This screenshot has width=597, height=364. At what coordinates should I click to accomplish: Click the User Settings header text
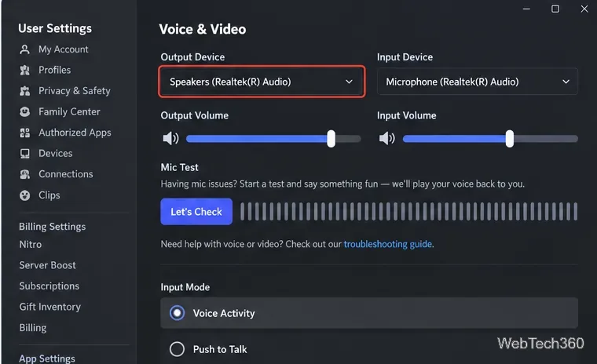click(x=55, y=28)
